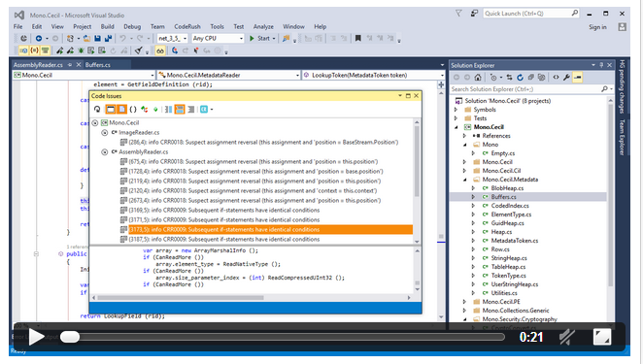Click the code cleanup broom icon
Image resolution: width=643 pixels, height=364 pixels.
coord(138,50)
